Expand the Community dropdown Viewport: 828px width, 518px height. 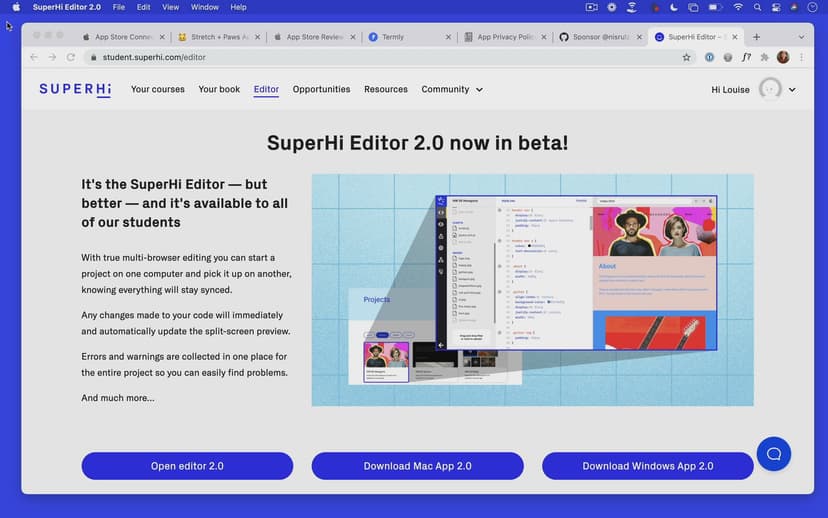(x=452, y=89)
